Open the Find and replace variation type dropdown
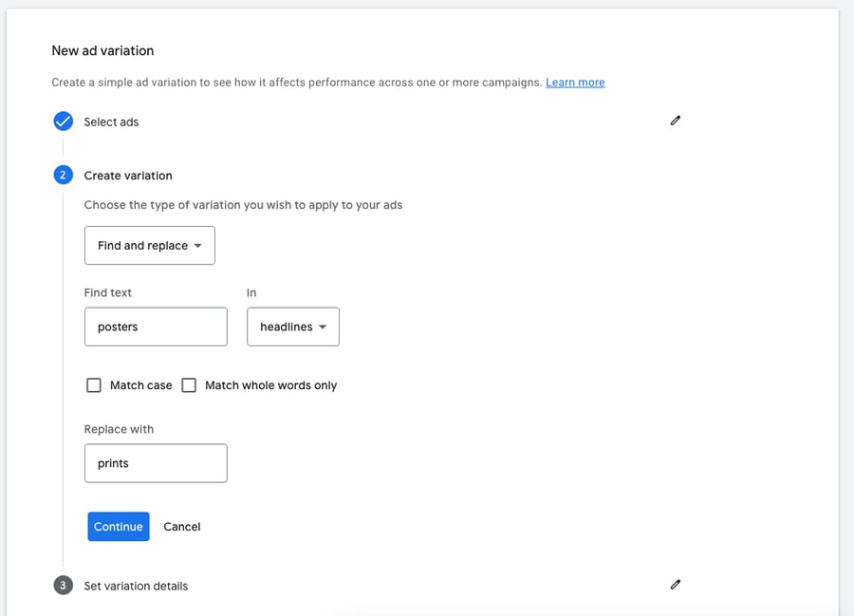The width and height of the screenshot is (854, 616). [149, 245]
